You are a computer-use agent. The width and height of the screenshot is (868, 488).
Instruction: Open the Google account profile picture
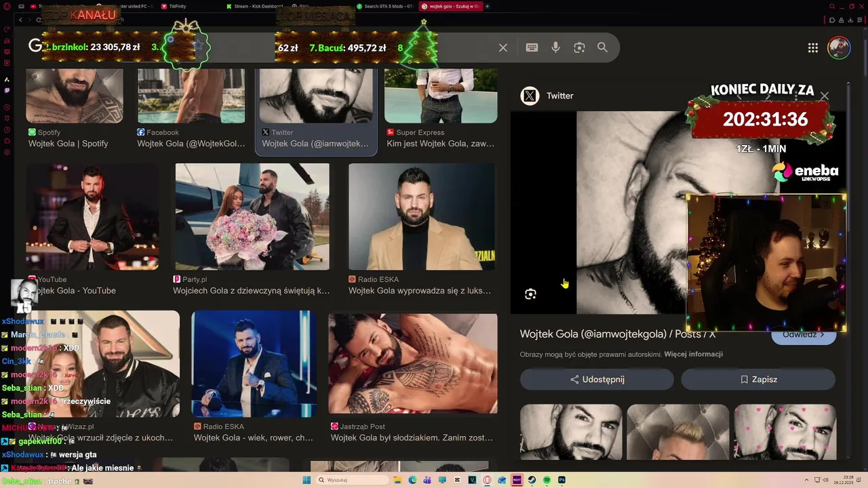tap(839, 47)
